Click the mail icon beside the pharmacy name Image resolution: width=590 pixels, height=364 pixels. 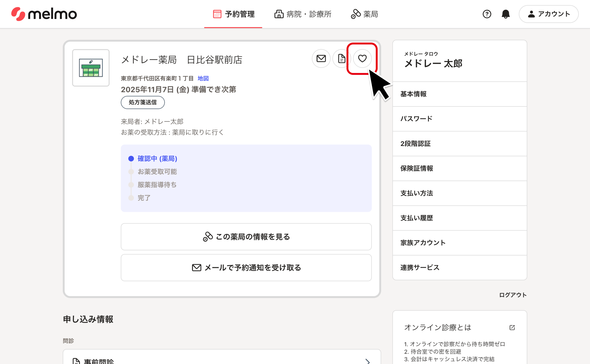tap(321, 58)
